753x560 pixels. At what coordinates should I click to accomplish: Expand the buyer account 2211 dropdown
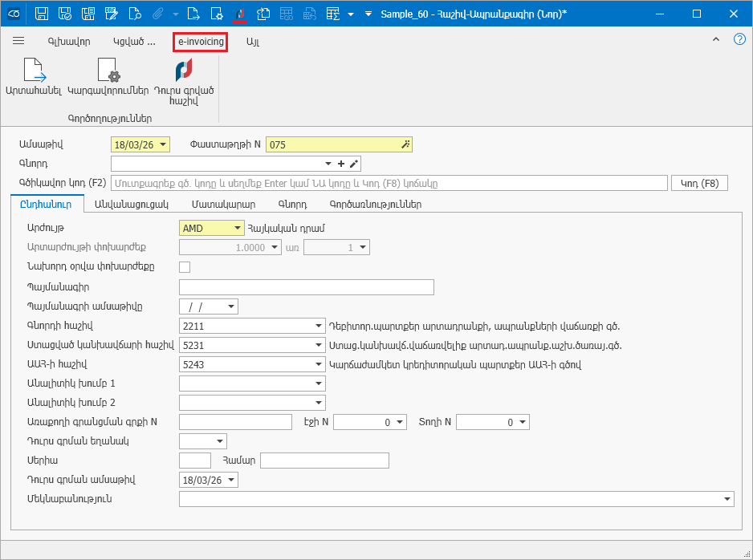319,326
